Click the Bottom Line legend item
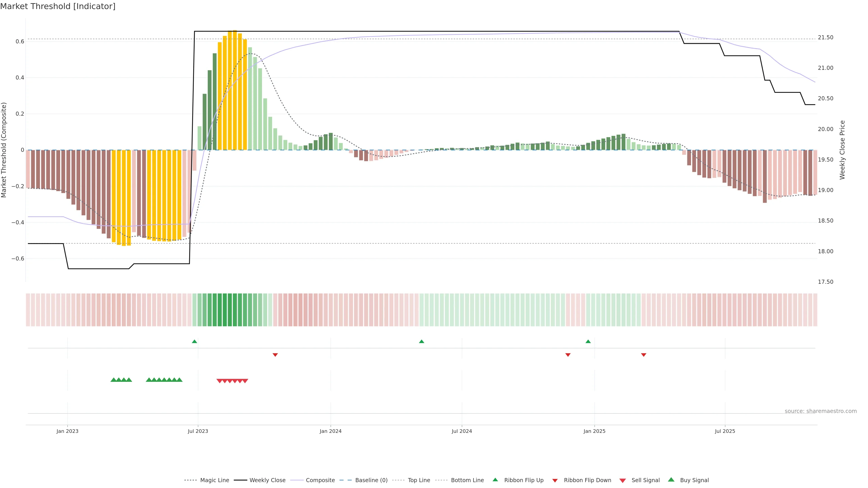This screenshot has width=868, height=488. click(x=467, y=480)
